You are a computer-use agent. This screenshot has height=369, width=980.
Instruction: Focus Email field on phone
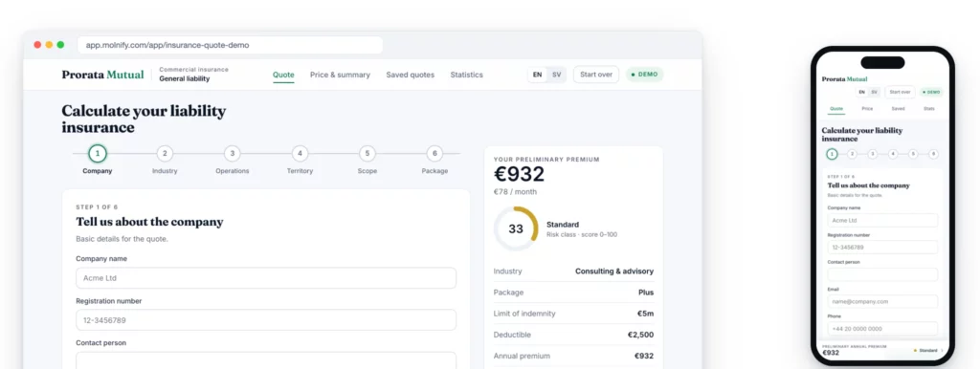click(x=882, y=301)
